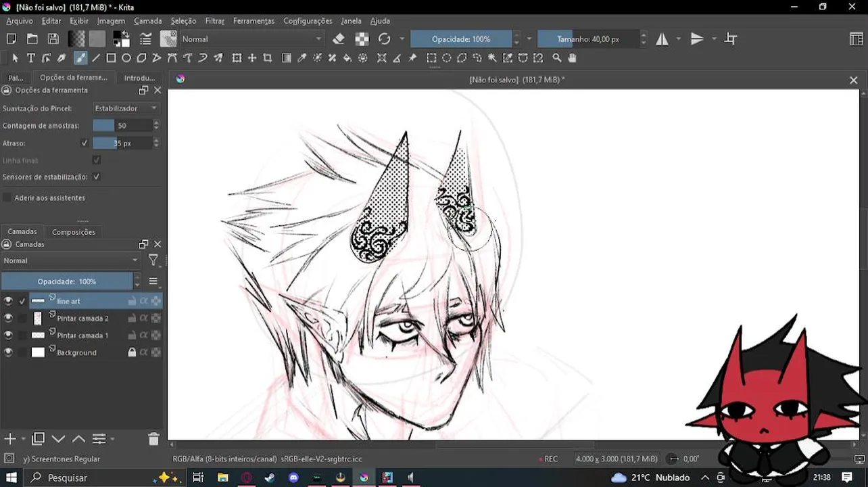Open the Configurações menu

pyautogui.click(x=308, y=21)
